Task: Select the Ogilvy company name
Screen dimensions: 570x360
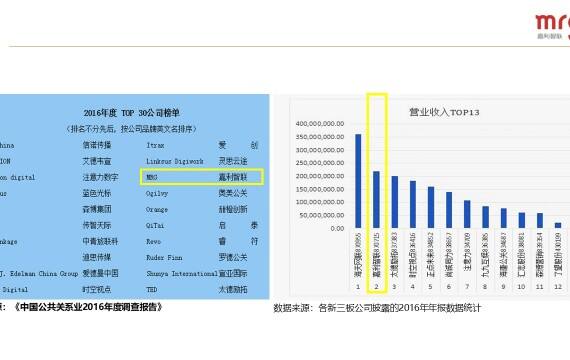Action: [x=157, y=193]
